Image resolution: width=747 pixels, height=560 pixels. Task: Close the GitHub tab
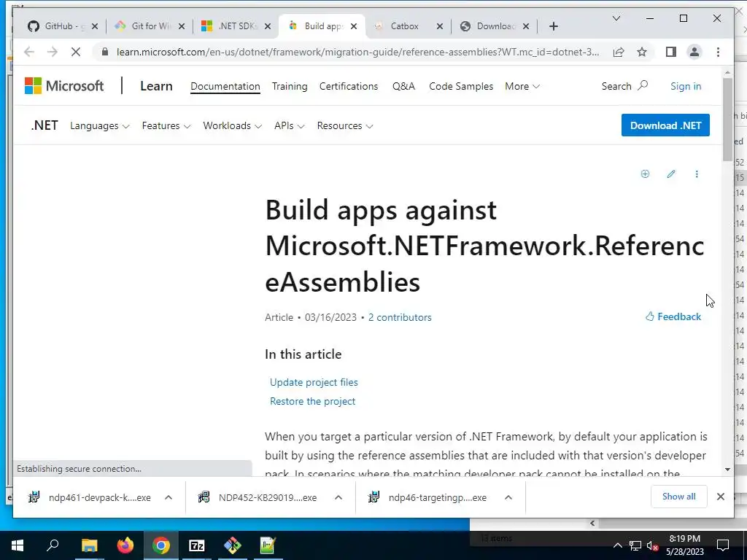point(95,26)
